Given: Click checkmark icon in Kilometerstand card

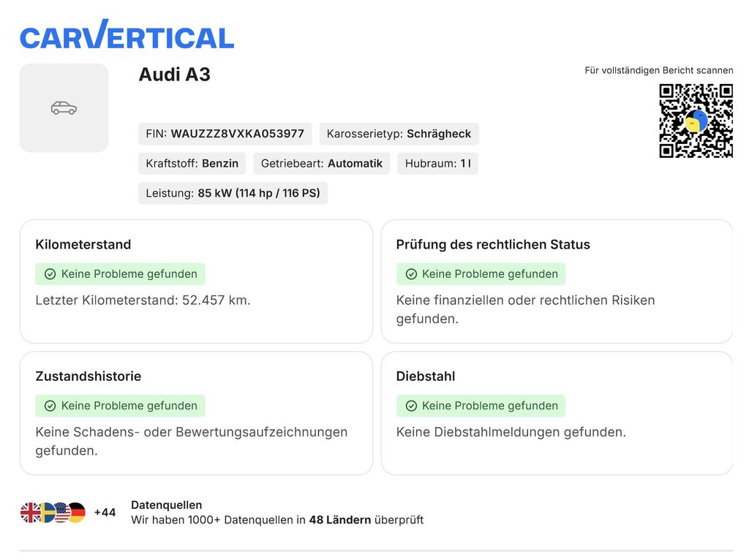Looking at the screenshot, I should tap(50, 274).
